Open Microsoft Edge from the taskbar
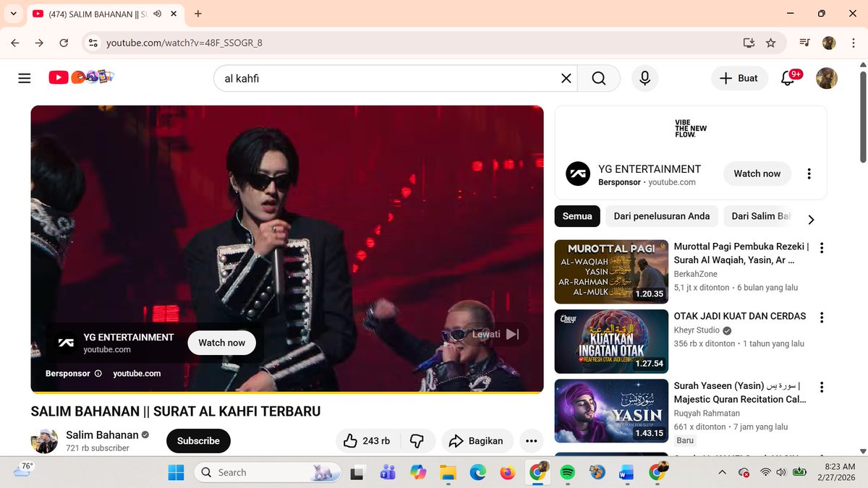Viewport: 868px width, 488px height. (x=477, y=473)
